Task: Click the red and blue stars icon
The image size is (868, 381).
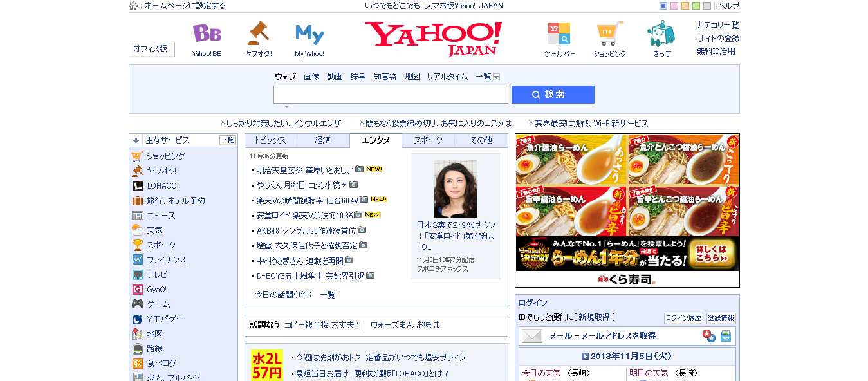Action: 708,336
